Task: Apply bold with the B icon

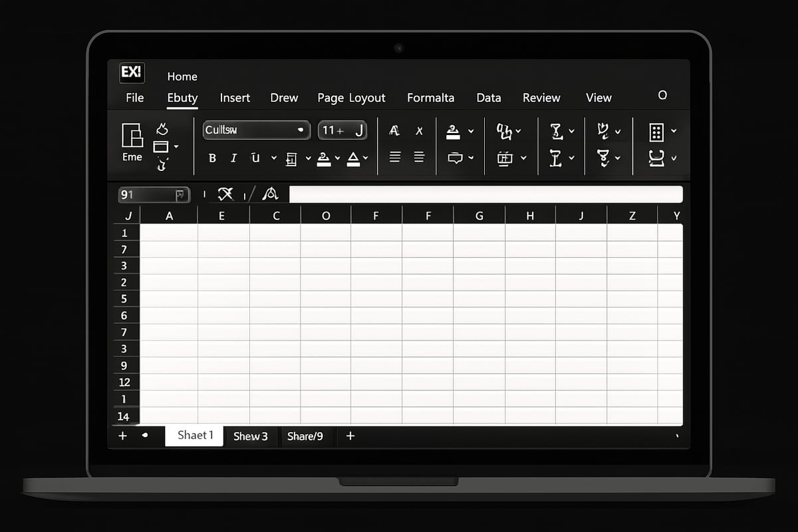Action: pos(212,158)
